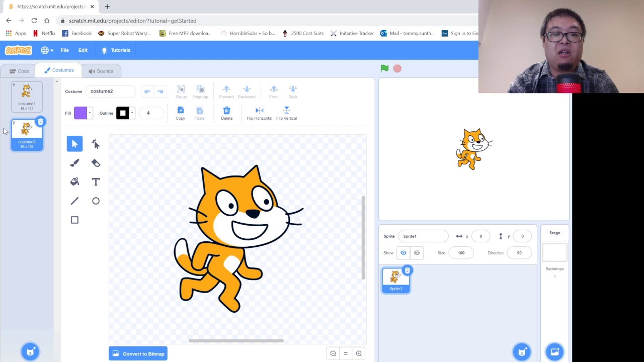Zoom in on the costume canvas

tap(359, 353)
